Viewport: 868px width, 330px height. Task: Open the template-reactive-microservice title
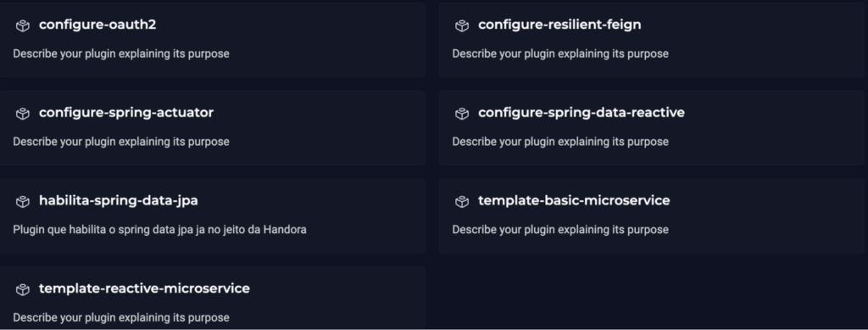click(x=144, y=288)
